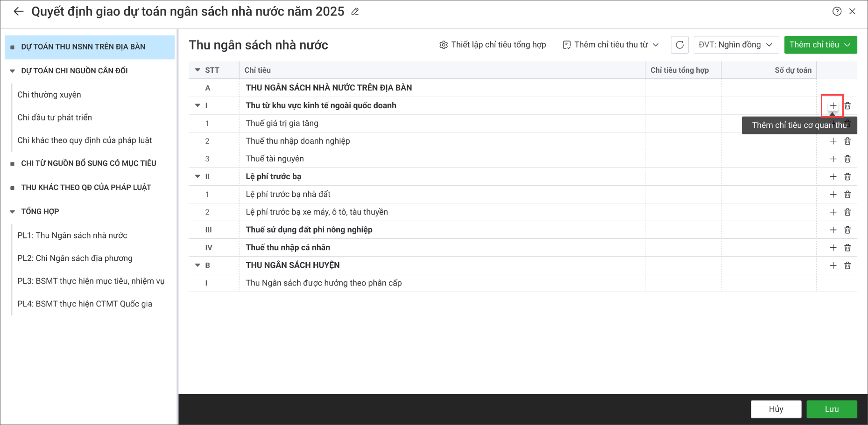This screenshot has height=425, width=868.
Task: Click the back arrow beside the title
Action: [18, 12]
